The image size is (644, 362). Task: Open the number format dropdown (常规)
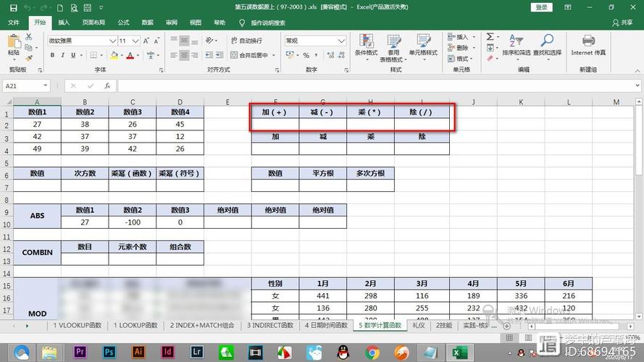click(x=341, y=41)
